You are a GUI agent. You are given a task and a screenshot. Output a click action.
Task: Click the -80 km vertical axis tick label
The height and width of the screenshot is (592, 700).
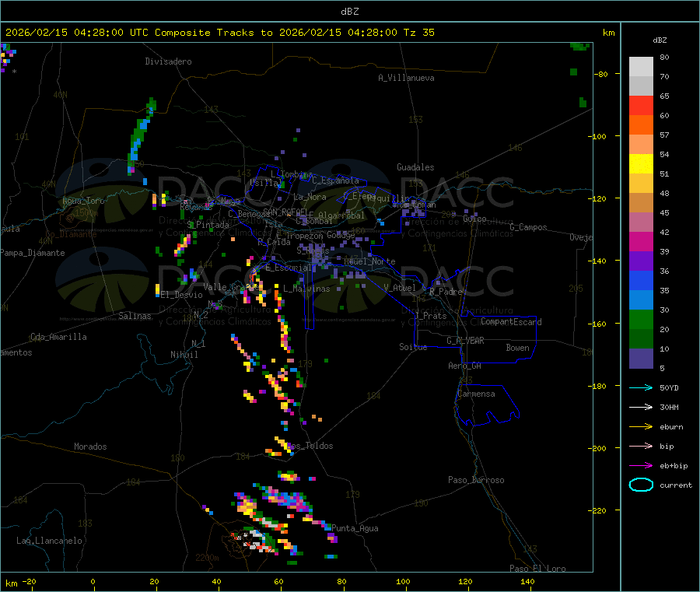coord(601,74)
